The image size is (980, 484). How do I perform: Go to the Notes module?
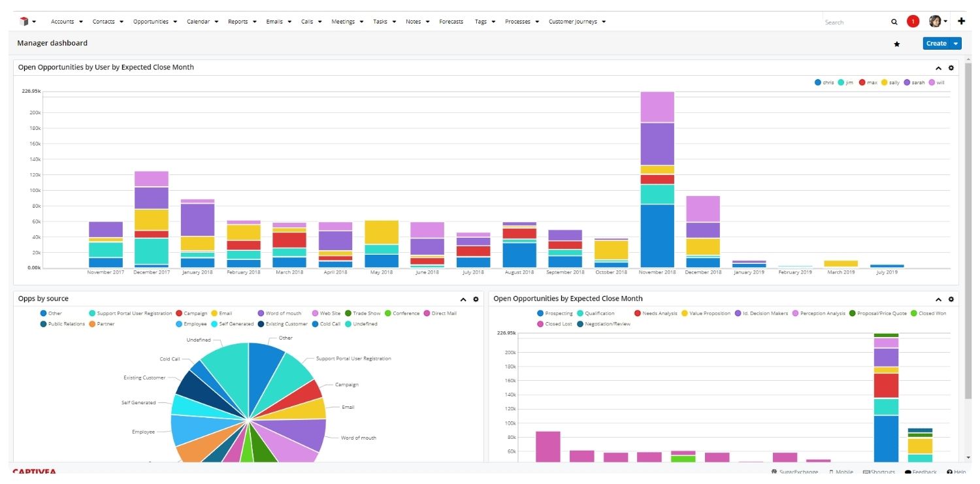(x=413, y=22)
